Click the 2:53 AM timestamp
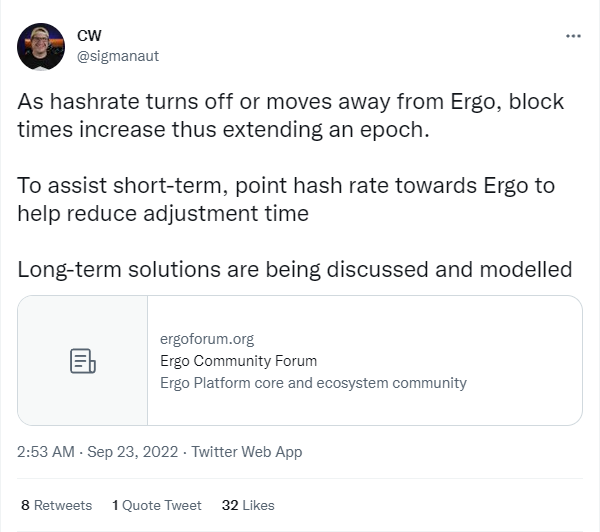The width and height of the screenshot is (600, 532). 46,452
